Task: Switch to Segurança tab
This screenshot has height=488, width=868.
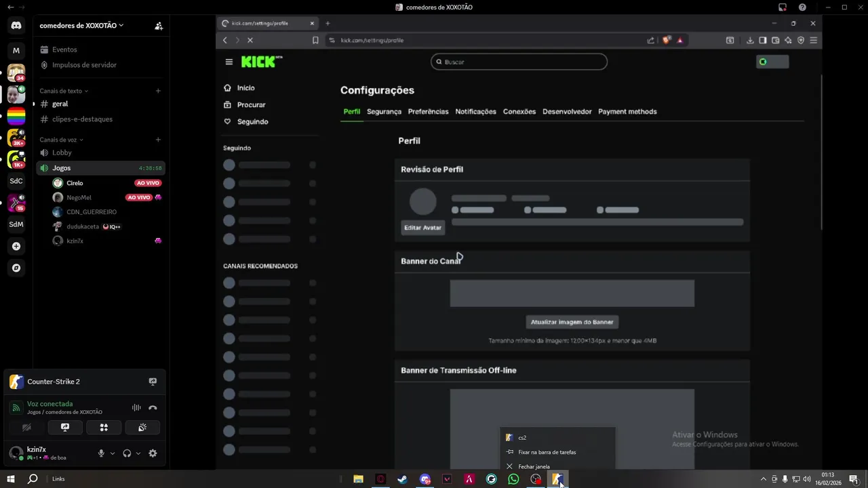Action: tap(384, 111)
